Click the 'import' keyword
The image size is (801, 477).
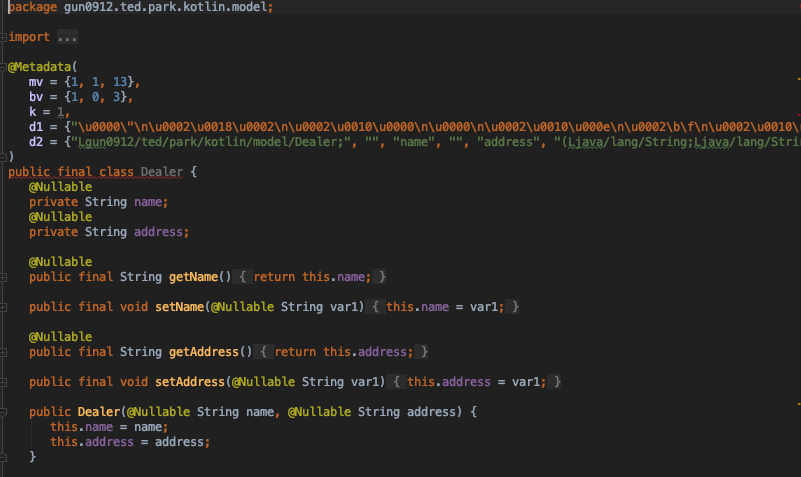[29, 37]
